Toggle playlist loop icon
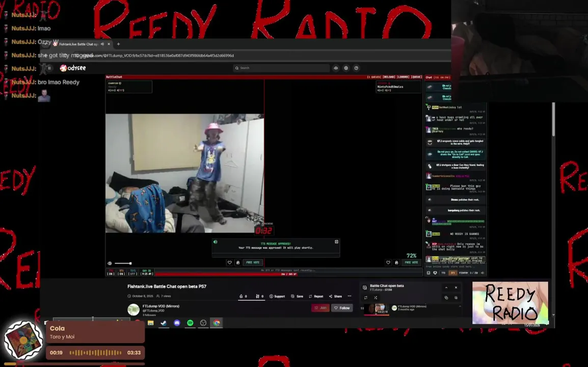 (x=366, y=298)
